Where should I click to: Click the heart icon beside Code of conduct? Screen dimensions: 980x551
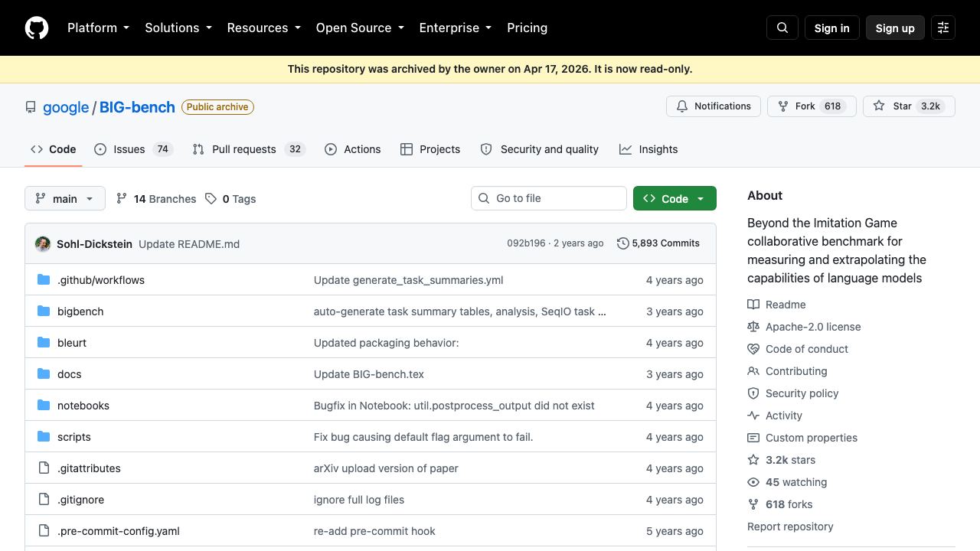click(x=753, y=349)
